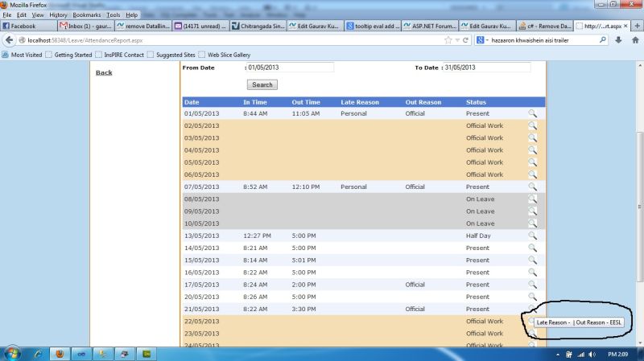Click the 12:27 PM in-time cell
This screenshot has width=644, height=361.
coord(257,236)
